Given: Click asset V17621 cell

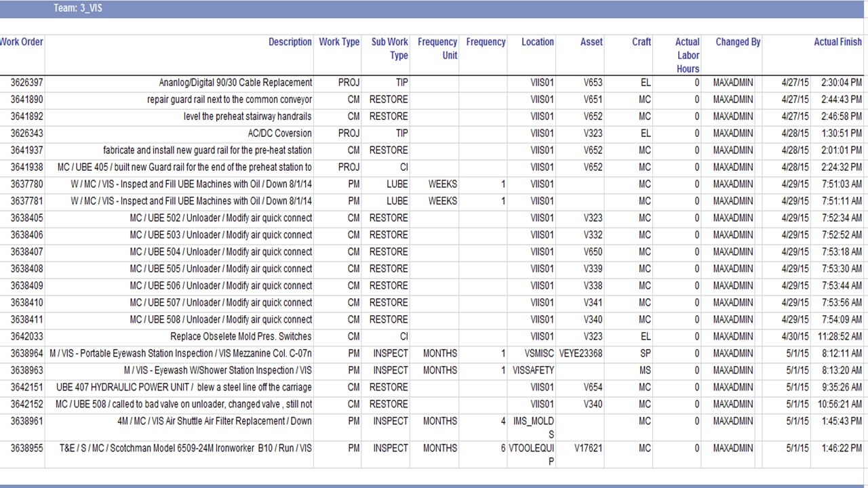Looking at the screenshot, I should click(x=589, y=449).
